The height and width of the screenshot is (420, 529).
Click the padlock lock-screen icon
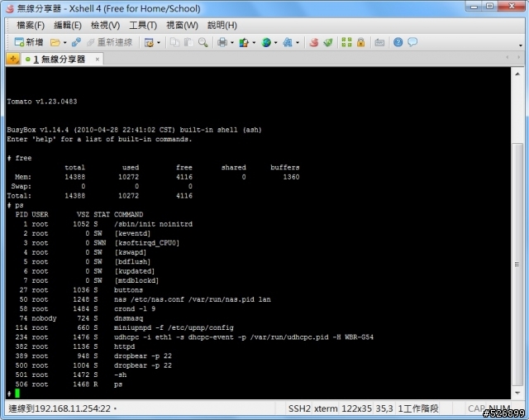click(360, 42)
